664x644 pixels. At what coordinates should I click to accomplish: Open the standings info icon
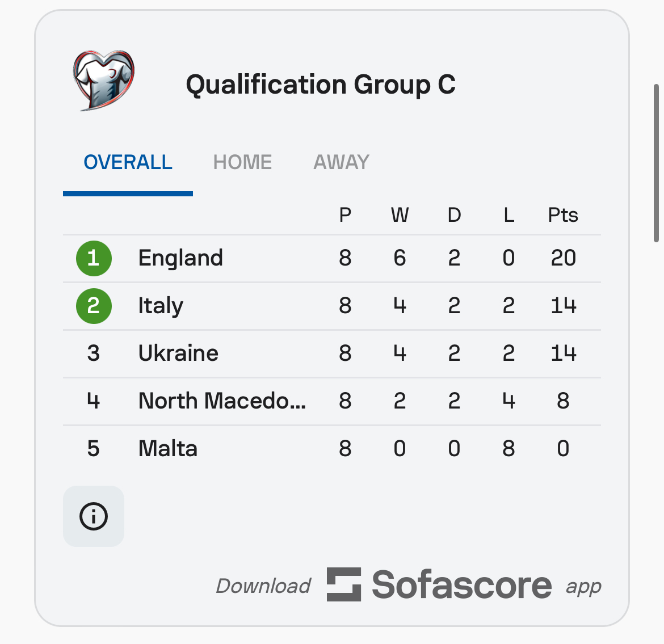94,516
